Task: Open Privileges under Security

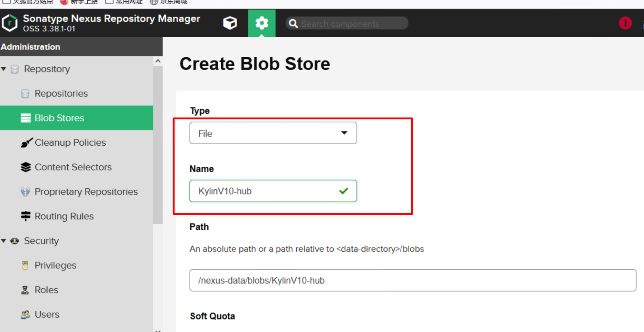Action: (x=55, y=266)
